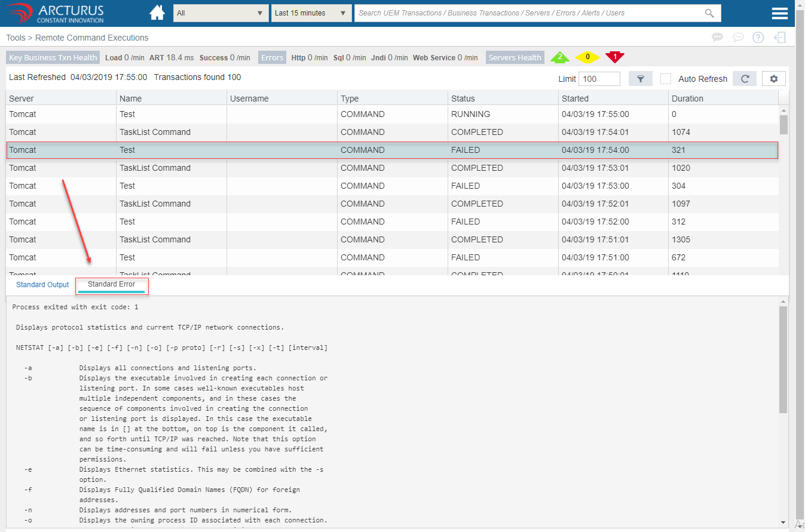This screenshot has height=532, width=805.
Task: Open the table settings gear
Action: (774, 79)
